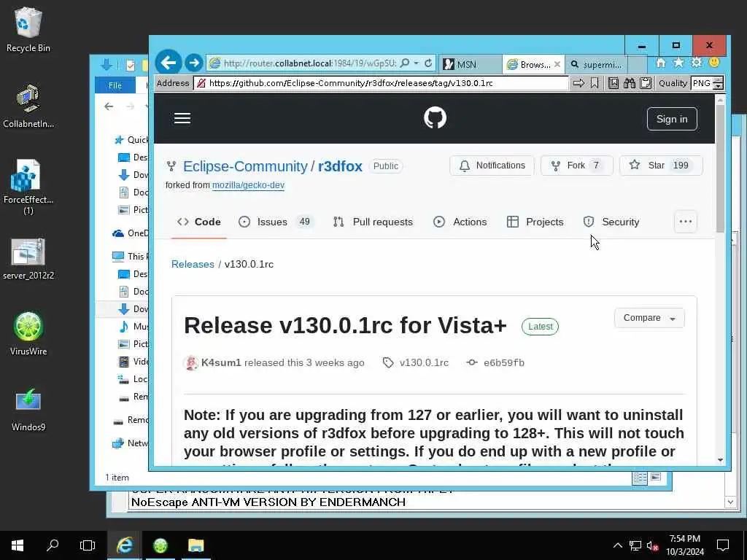The width and height of the screenshot is (747, 560).
Task: Click the binoculars find icon
Action: tap(630, 83)
